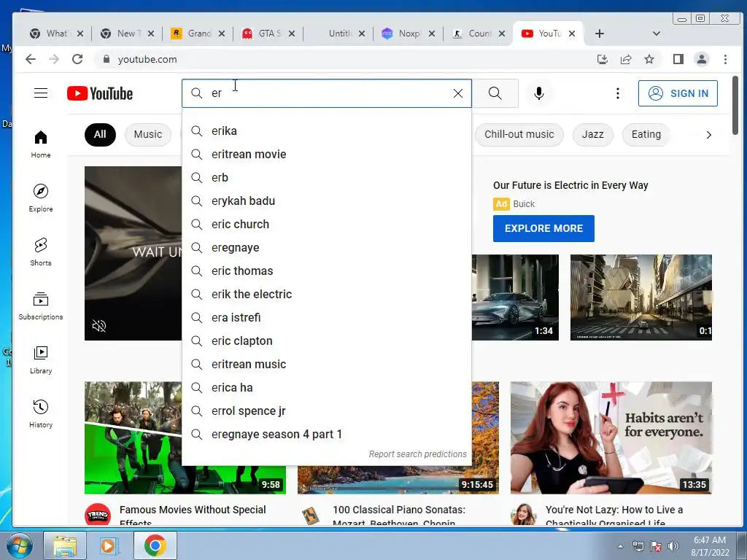Choose erik the electric suggestion
The width and height of the screenshot is (747, 560).
pyautogui.click(x=327, y=295)
